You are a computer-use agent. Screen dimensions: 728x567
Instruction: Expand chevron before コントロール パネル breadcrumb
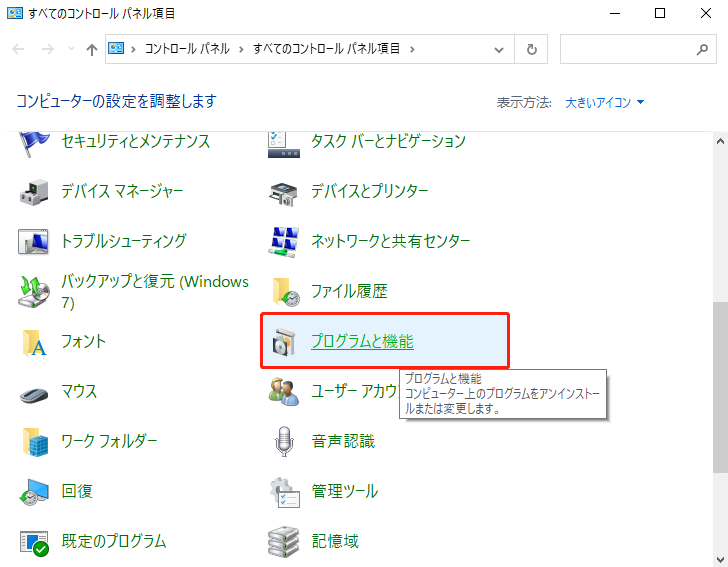coord(133,49)
